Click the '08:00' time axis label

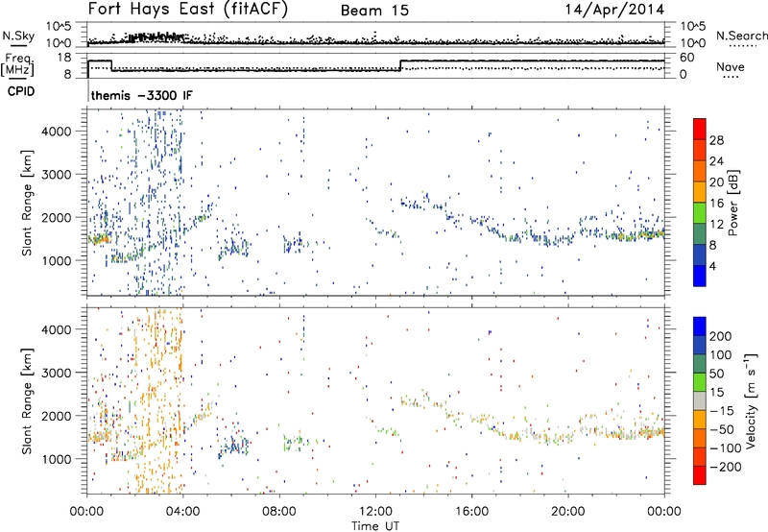pos(279,512)
